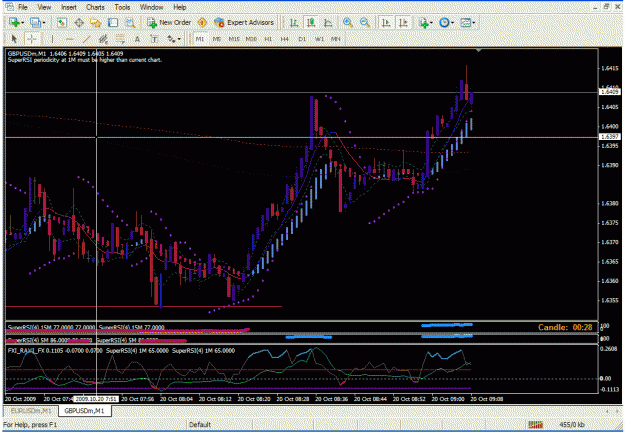Open the File menu
Viewport: 625px width, 432px height.
point(23,7)
